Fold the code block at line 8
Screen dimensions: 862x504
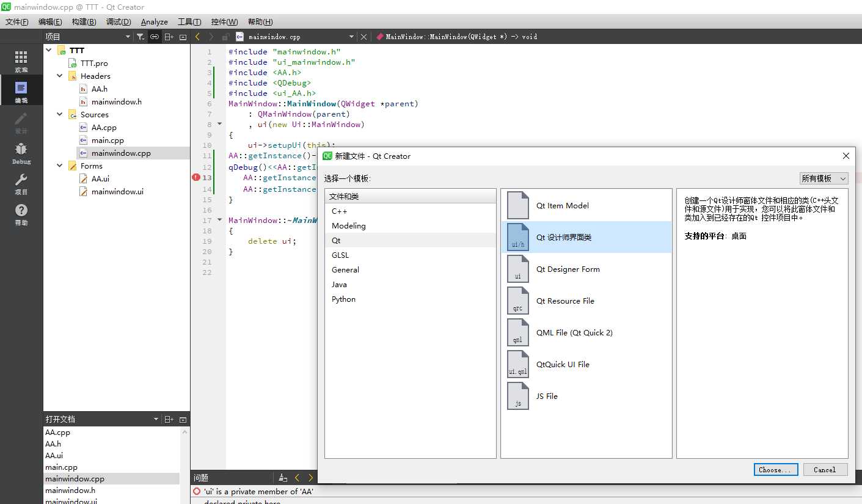click(220, 124)
